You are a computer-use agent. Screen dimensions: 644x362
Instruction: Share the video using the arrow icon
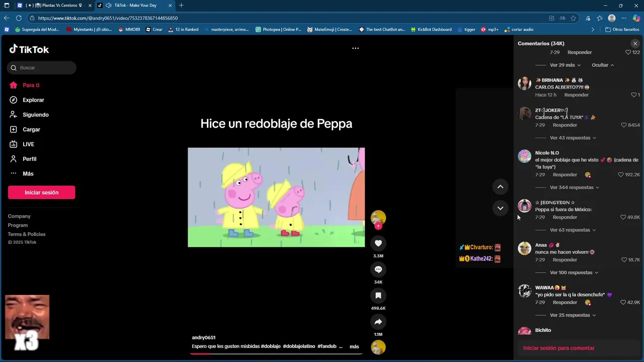click(378, 322)
